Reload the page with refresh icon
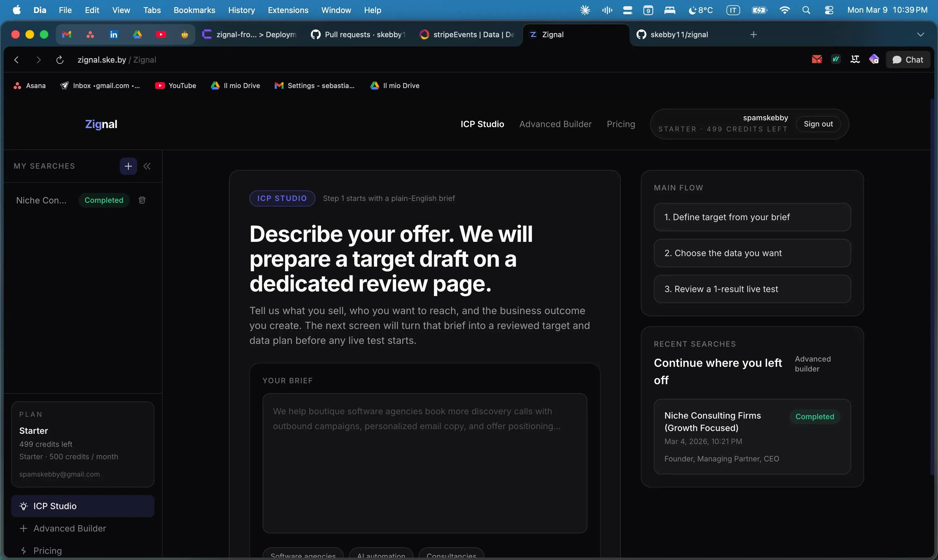938x560 pixels. (60, 60)
